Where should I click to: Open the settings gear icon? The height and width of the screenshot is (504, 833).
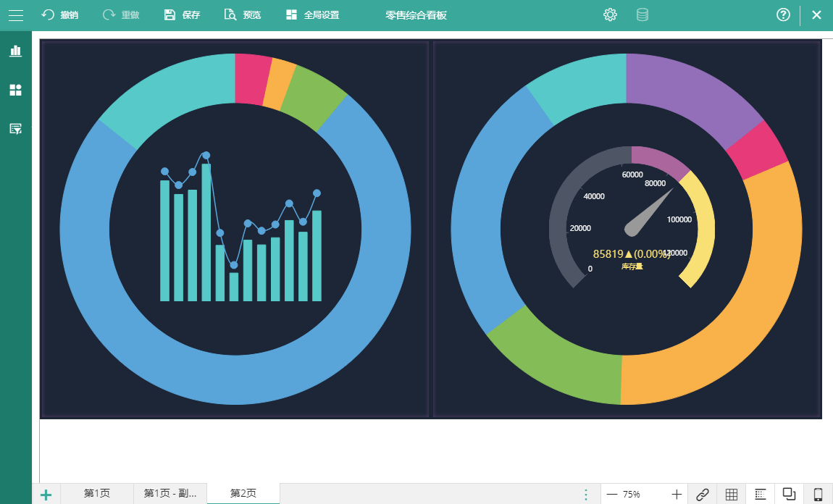(610, 15)
